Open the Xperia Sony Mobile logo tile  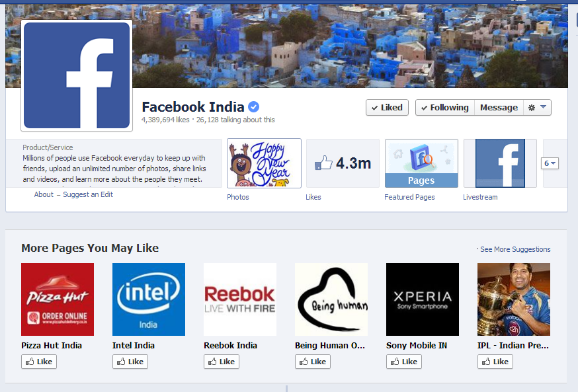click(423, 299)
